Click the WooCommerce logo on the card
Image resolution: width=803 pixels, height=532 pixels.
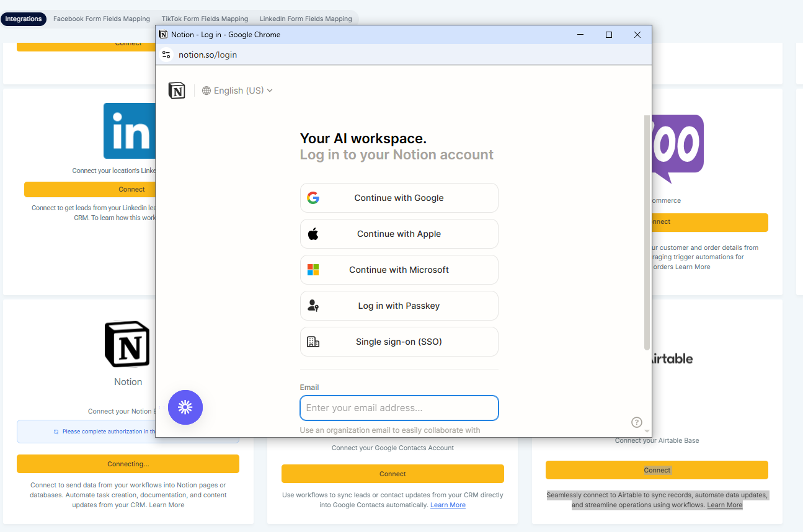[677, 148]
